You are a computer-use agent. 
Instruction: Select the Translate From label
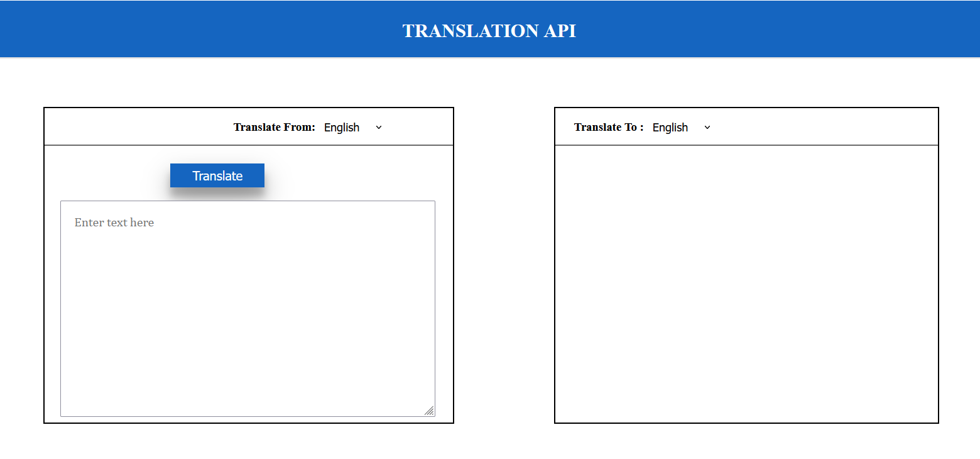pyautogui.click(x=275, y=127)
